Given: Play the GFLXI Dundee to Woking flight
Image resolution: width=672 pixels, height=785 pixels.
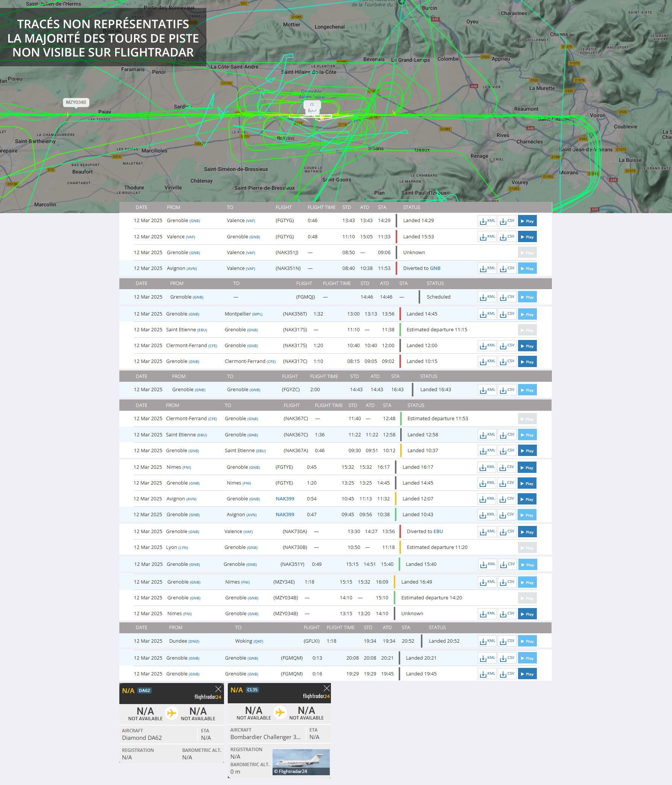Looking at the screenshot, I should tap(527, 641).
